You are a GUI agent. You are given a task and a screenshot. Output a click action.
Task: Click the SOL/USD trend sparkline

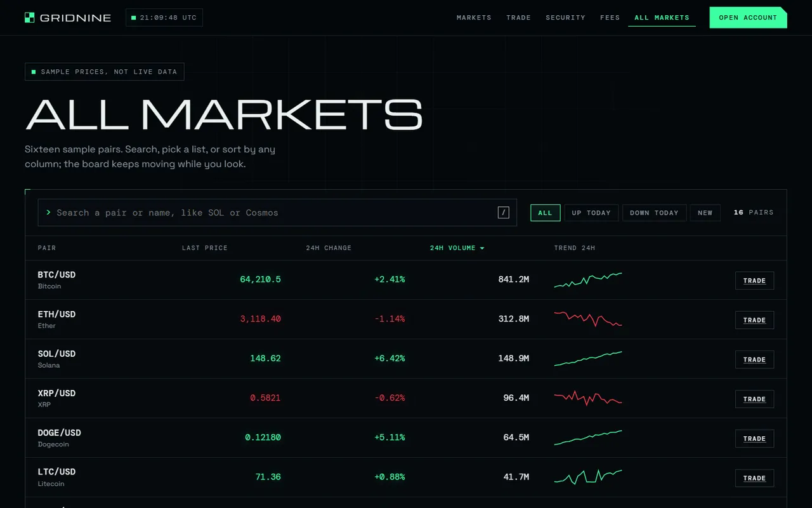pos(588,359)
